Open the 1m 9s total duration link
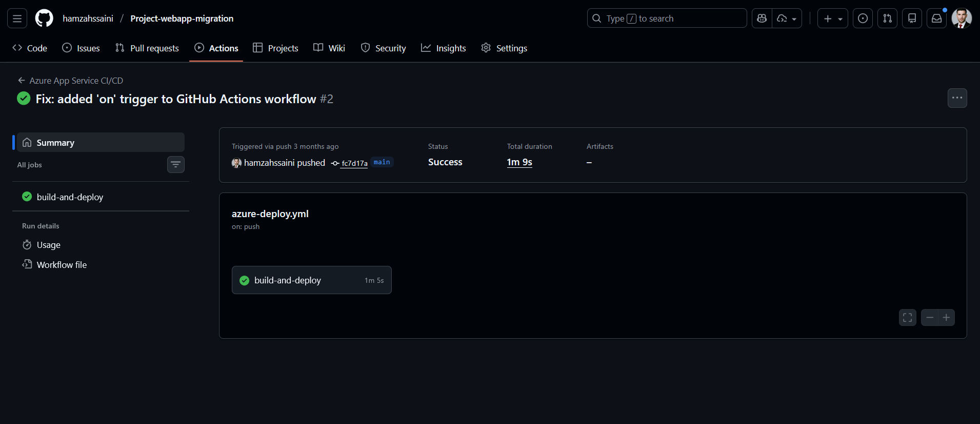The width and height of the screenshot is (980, 424). (x=519, y=162)
